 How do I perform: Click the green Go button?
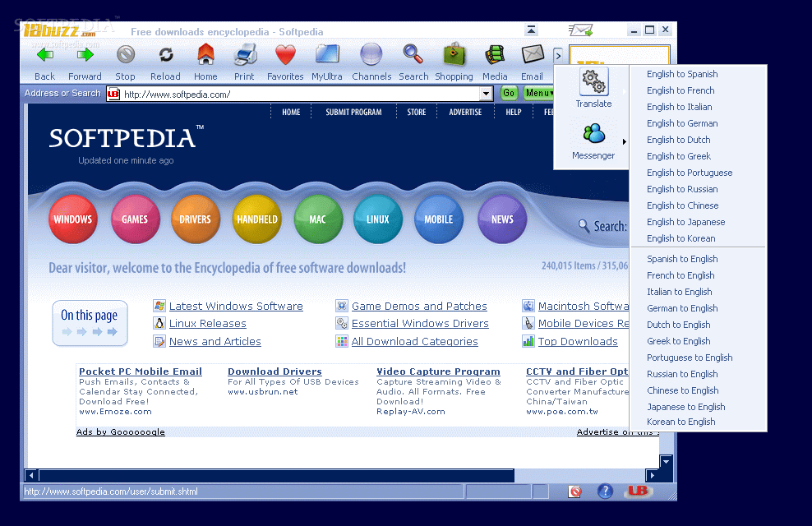pos(509,93)
